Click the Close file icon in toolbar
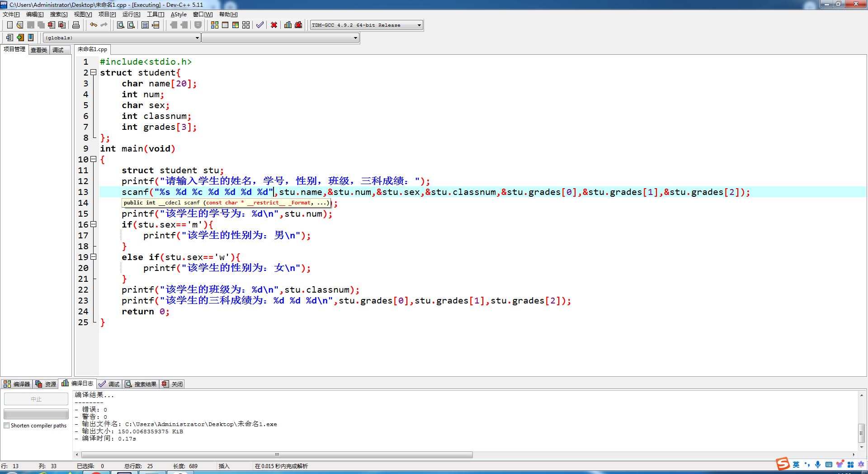Screen dimensions: 868x474 point(52,25)
